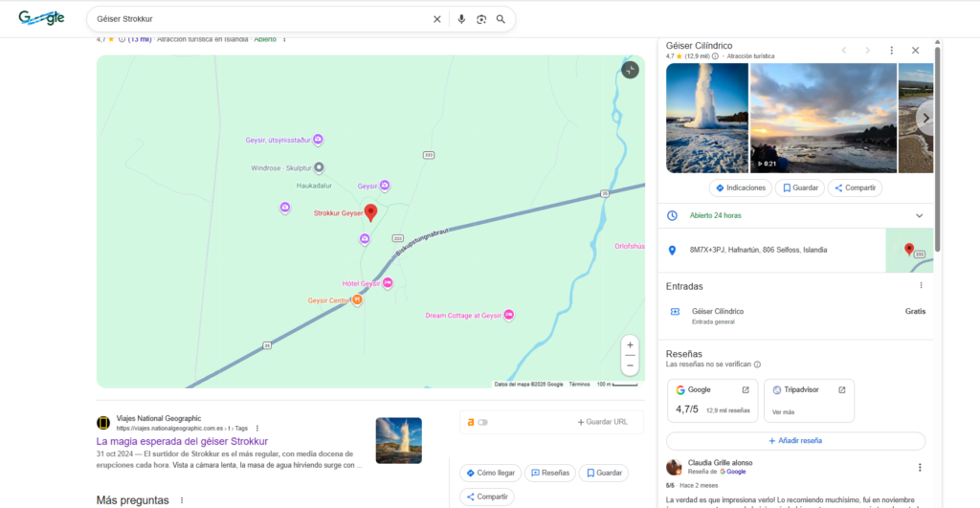
Task: Play the sunset geyser video thumbnail
Action: tap(822, 118)
